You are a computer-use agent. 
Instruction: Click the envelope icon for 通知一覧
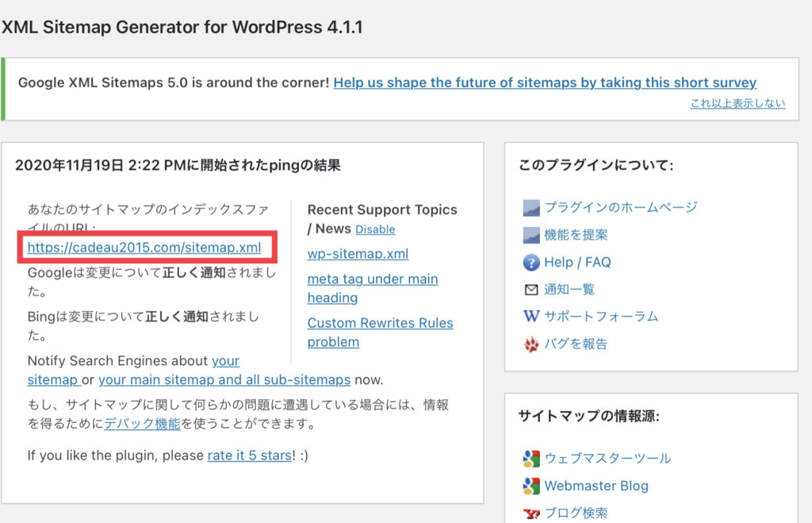point(530,290)
